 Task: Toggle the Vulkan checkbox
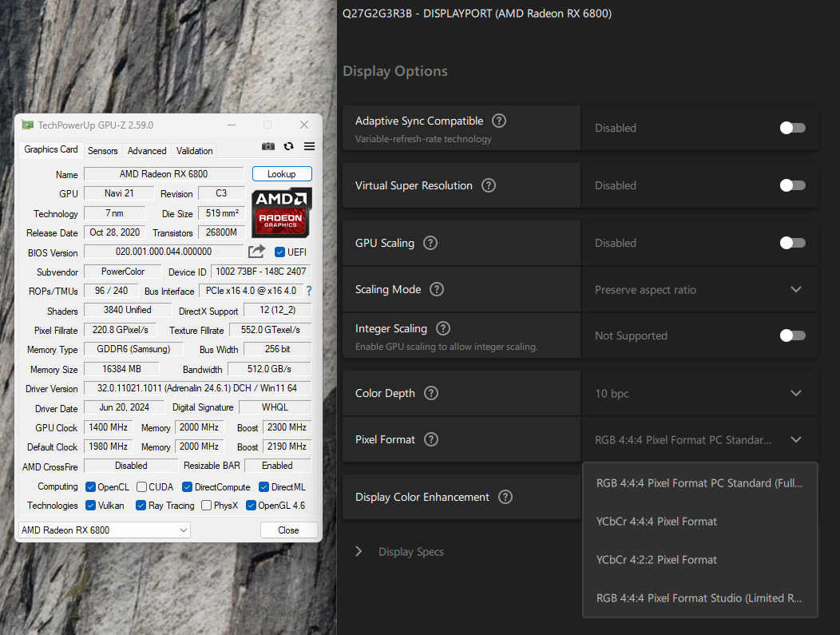click(90, 506)
